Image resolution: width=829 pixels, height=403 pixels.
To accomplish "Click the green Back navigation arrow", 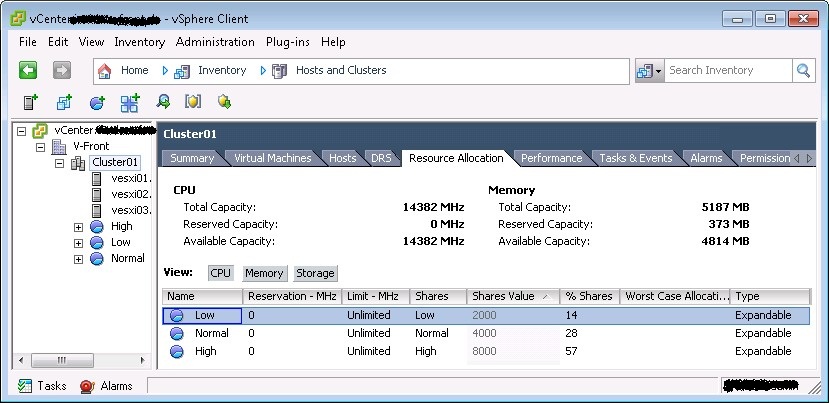I will point(28,70).
